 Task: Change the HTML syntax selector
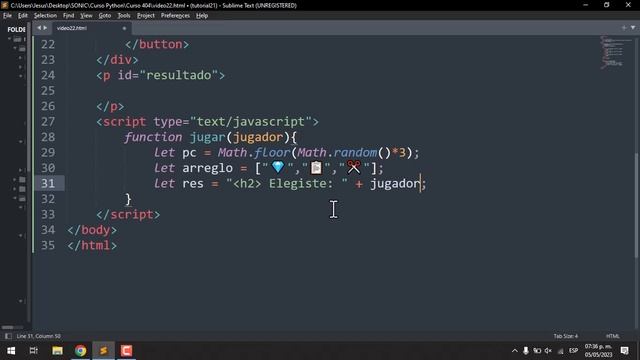click(613, 336)
